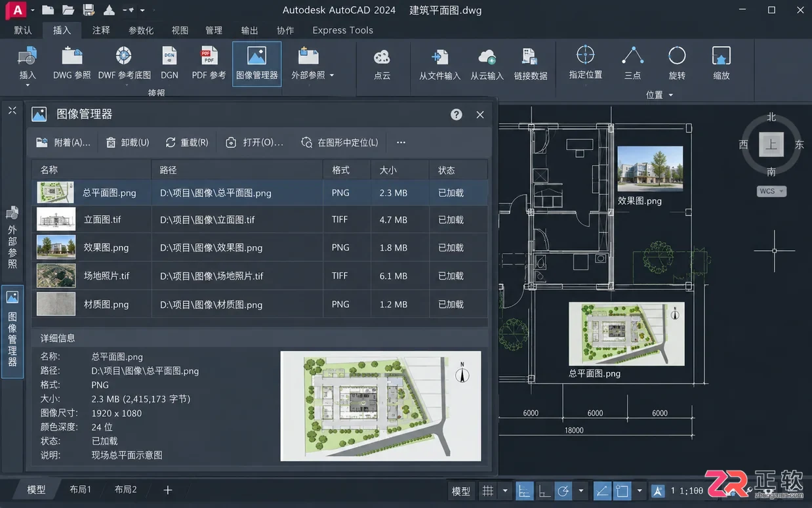Click the 总平面图 preview image in details
The height and width of the screenshot is (508, 812).
point(380,406)
